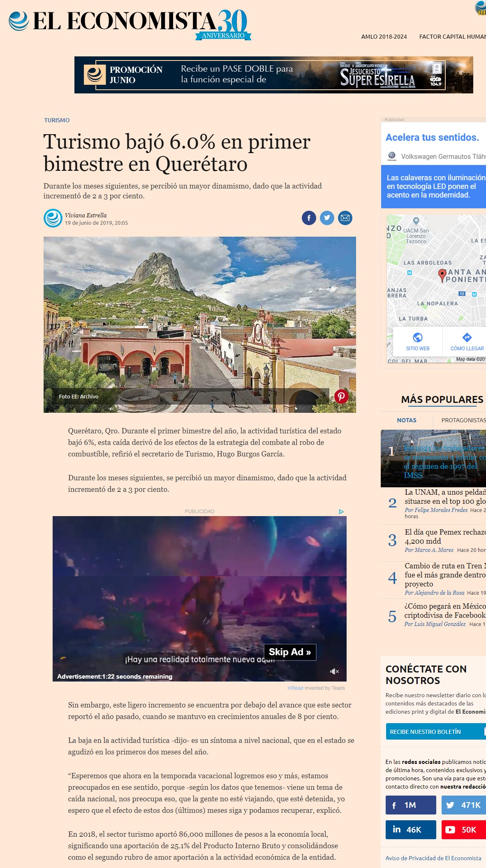The width and height of the screenshot is (486, 868).
Task: Unmute the video ad speaker icon
Action: tap(335, 671)
